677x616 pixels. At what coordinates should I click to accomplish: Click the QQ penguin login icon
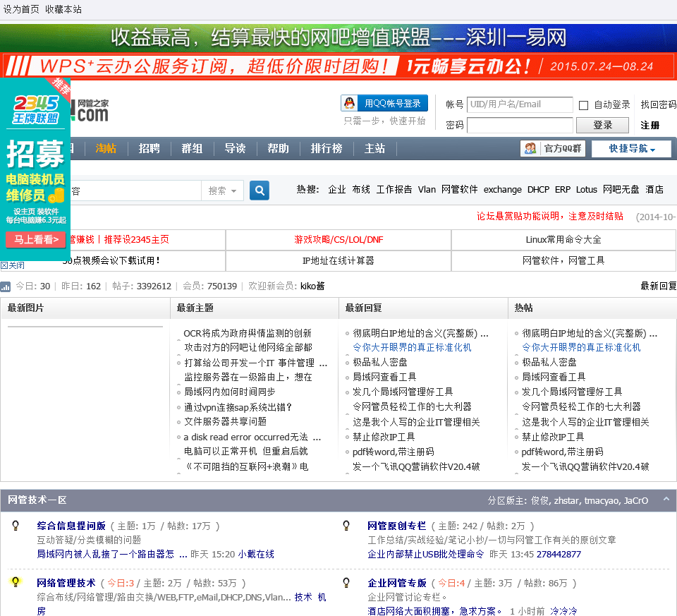pyautogui.click(x=349, y=103)
